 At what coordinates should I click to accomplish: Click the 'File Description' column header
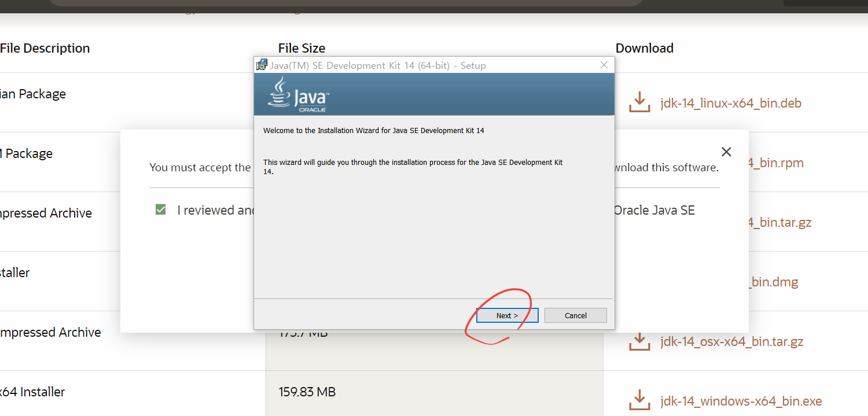[x=45, y=48]
